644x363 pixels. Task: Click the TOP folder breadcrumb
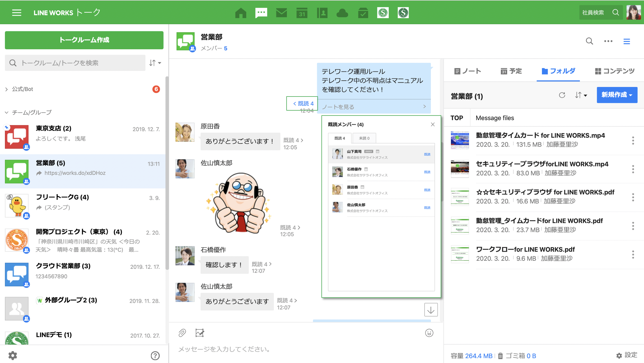(457, 118)
